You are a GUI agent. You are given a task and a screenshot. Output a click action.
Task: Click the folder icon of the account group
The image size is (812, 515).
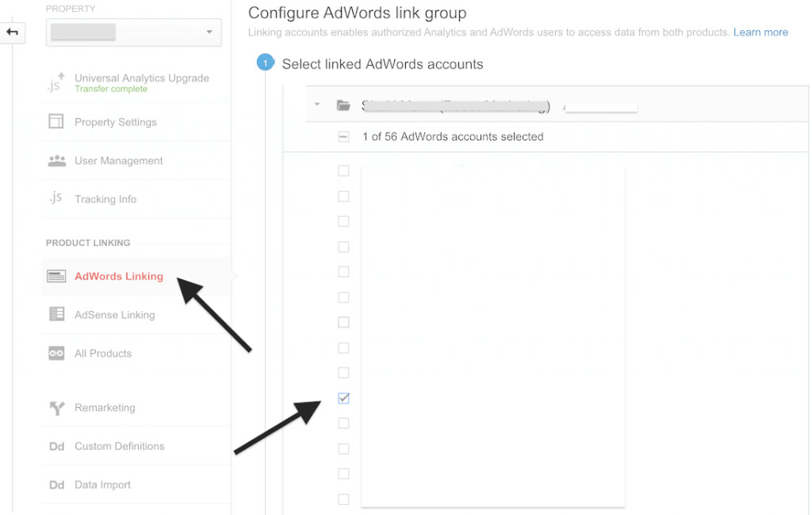click(x=343, y=106)
